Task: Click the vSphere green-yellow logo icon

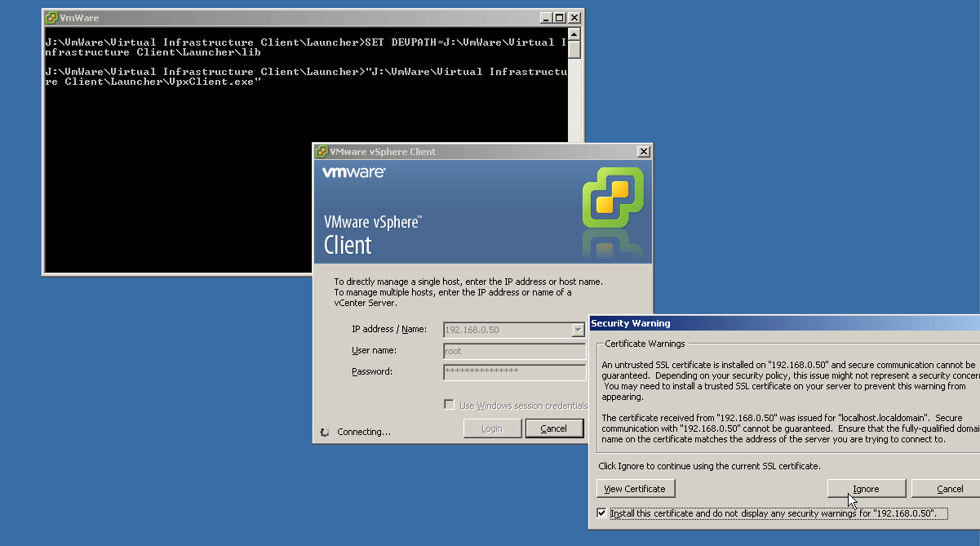Action: click(x=613, y=197)
